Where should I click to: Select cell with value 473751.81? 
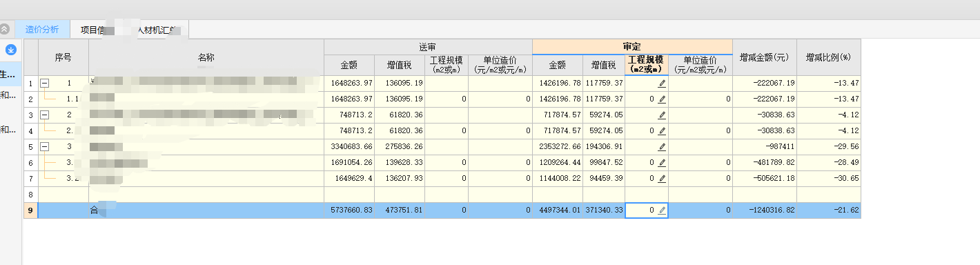pyautogui.click(x=400, y=210)
